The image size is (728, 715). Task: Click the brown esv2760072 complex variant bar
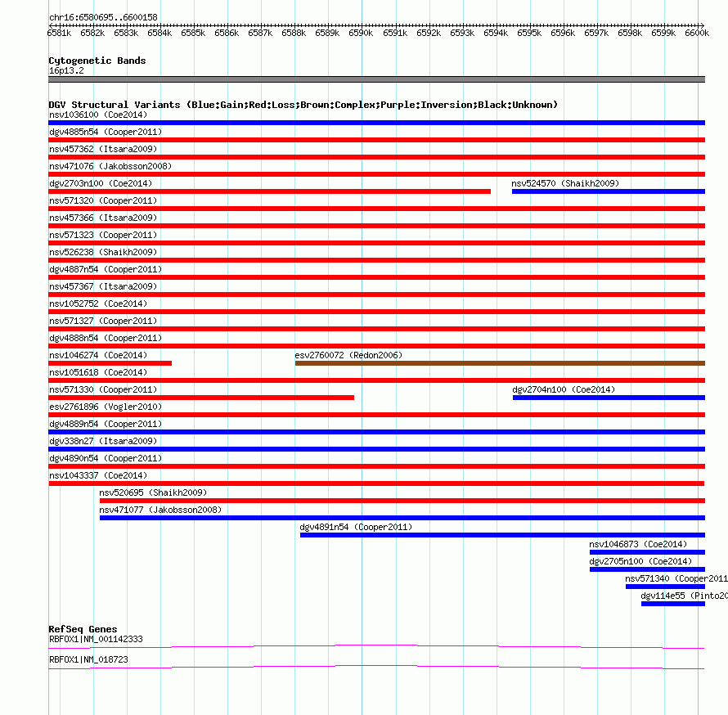(500, 363)
